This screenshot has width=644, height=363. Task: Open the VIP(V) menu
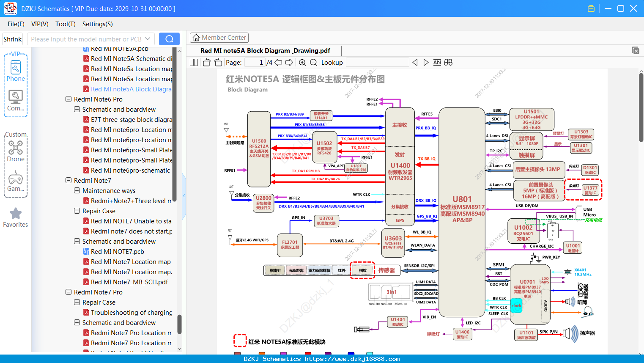coord(40,24)
